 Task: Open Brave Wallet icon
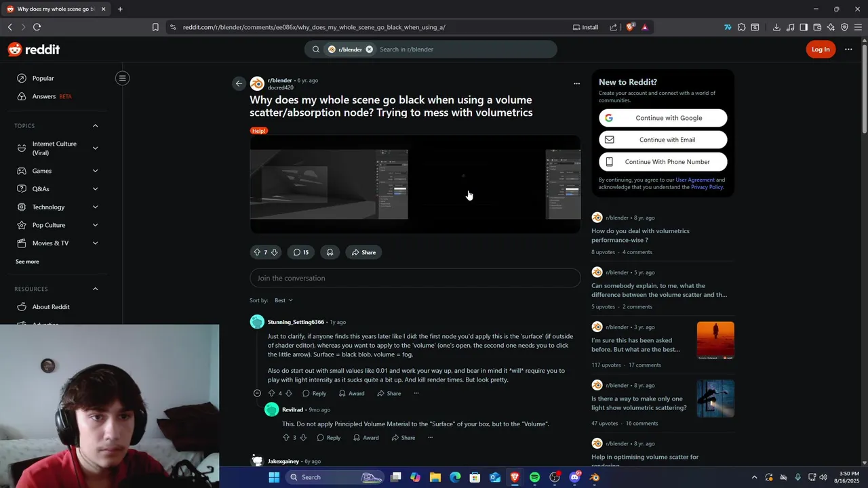pyautogui.click(x=817, y=27)
